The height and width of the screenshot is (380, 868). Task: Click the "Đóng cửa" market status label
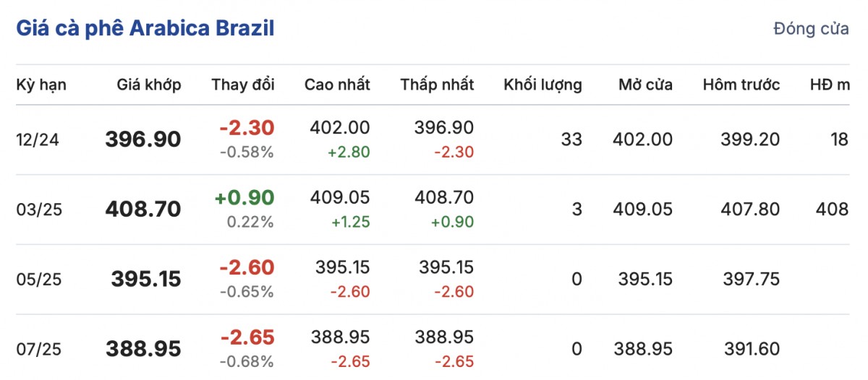[x=811, y=30]
